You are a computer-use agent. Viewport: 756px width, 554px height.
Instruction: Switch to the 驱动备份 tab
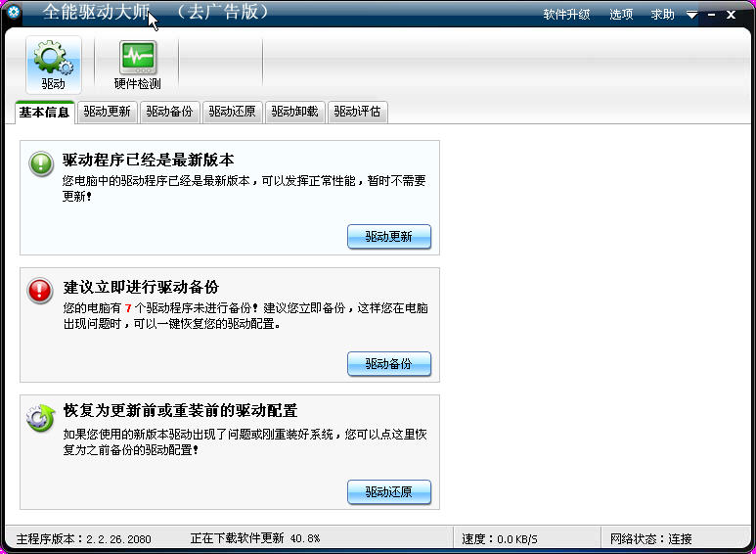pos(170,112)
